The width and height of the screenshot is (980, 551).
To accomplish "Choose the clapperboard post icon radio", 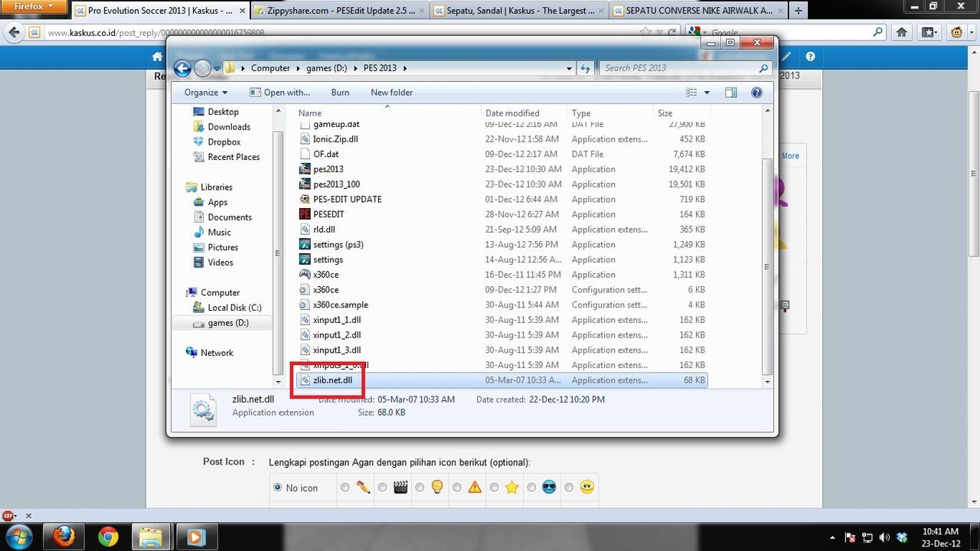I will coord(382,487).
